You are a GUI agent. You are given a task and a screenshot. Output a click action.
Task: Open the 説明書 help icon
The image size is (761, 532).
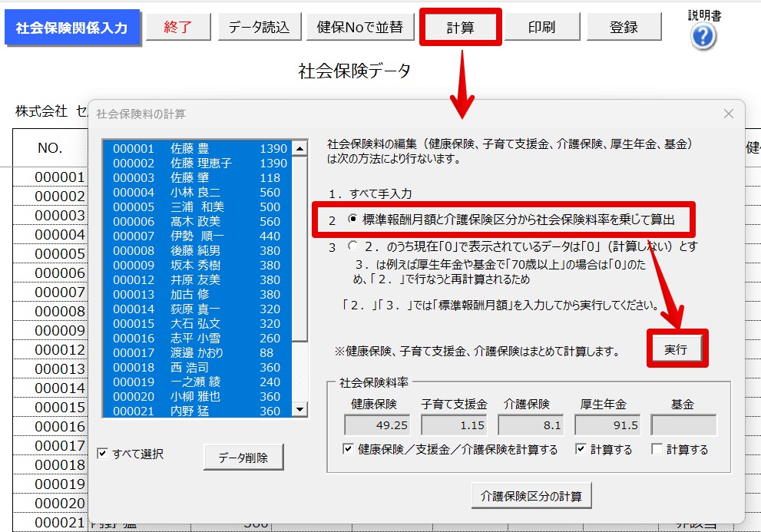point(703,37)
